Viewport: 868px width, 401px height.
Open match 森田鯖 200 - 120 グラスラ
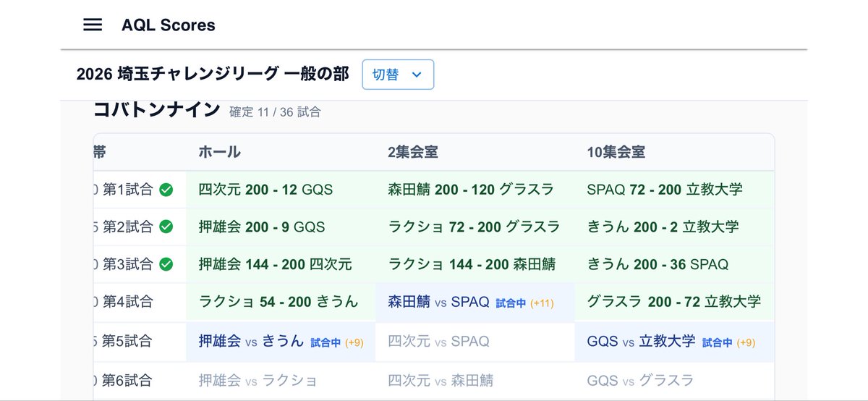pyautogui.click(x=475, y=190)
